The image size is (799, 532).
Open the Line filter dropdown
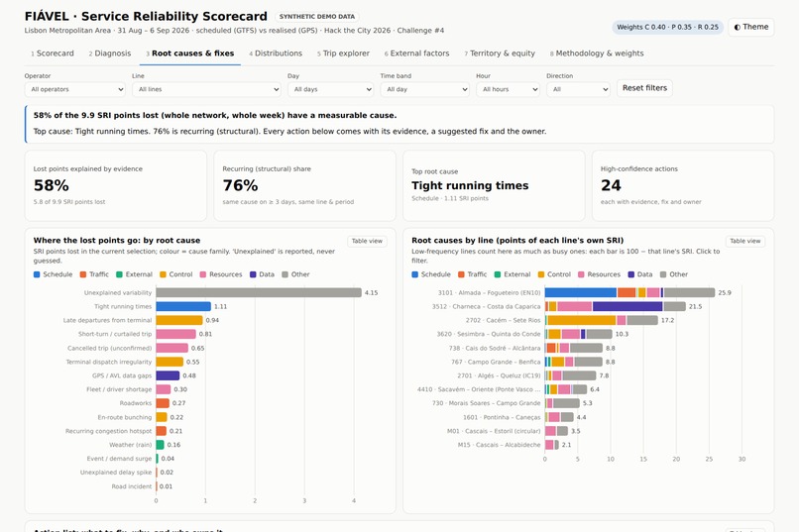(x=206, y=89)
